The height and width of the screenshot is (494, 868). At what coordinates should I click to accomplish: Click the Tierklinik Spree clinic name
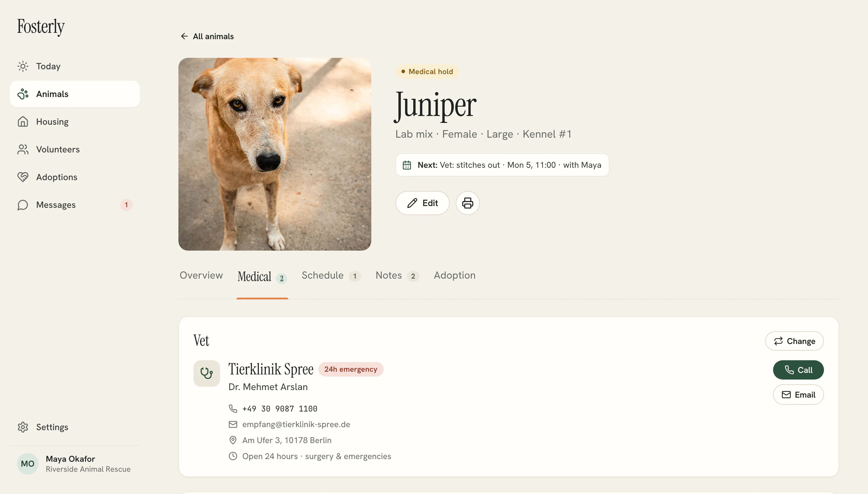(x=271, y=369)
